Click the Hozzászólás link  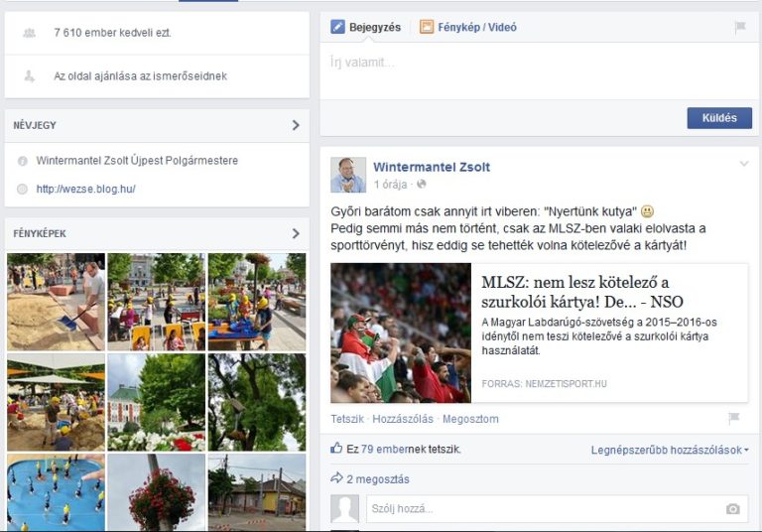(x=403, y=419)
